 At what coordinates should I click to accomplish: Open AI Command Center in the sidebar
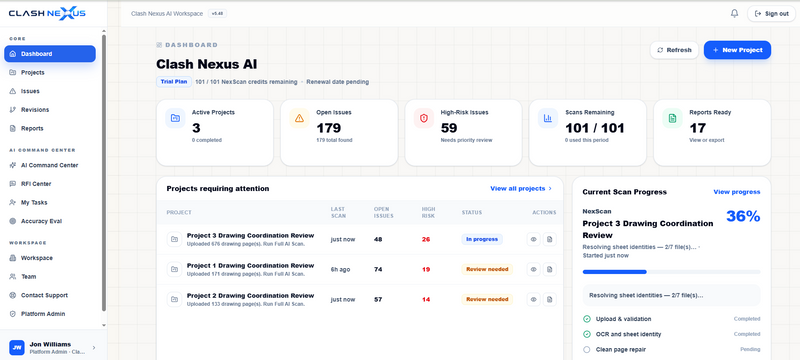point(50,165)
